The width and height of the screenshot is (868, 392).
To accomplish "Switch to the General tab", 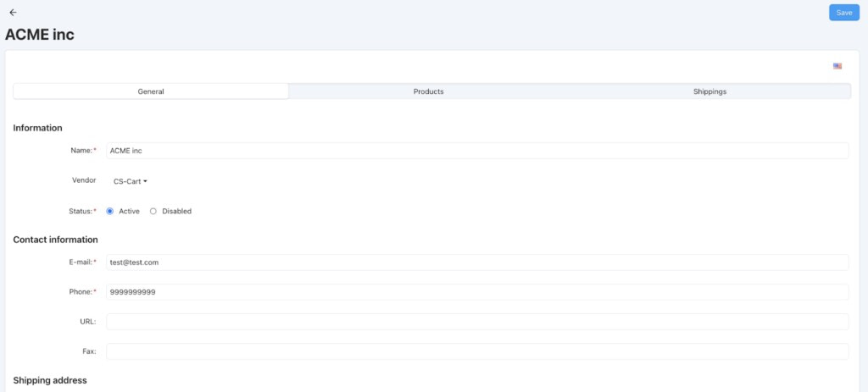I will [x=151, y=91].
